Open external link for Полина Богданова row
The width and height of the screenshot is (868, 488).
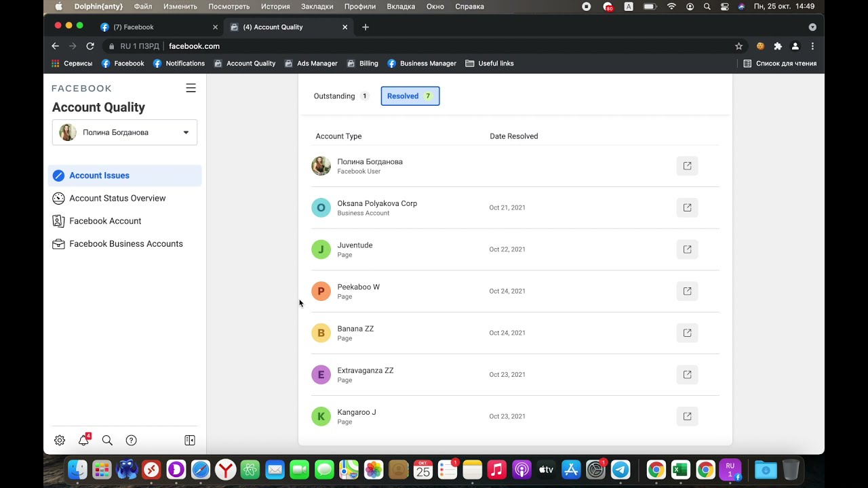687,166
